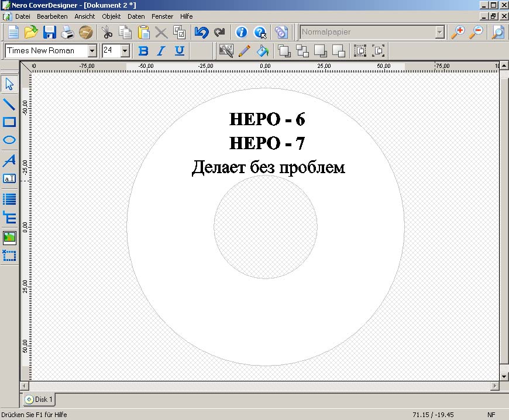The image size is (509, 420).
Task: Click the last arrange-order icon before group
Action: pos(339,51)
